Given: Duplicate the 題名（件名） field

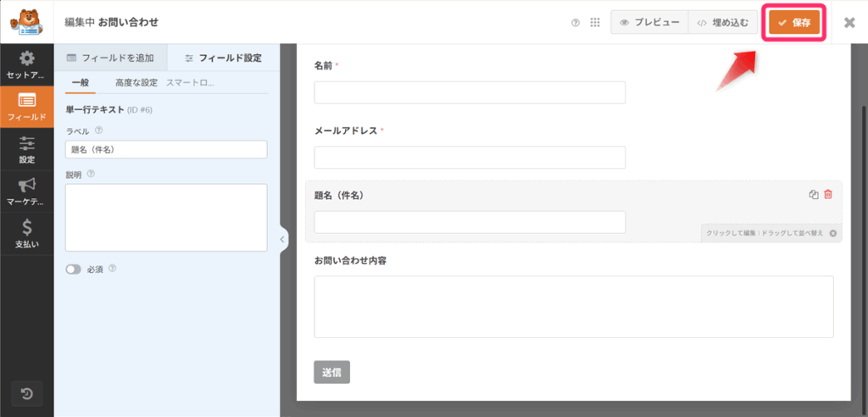Looking at the screenshot, I should tap(813, 194).
